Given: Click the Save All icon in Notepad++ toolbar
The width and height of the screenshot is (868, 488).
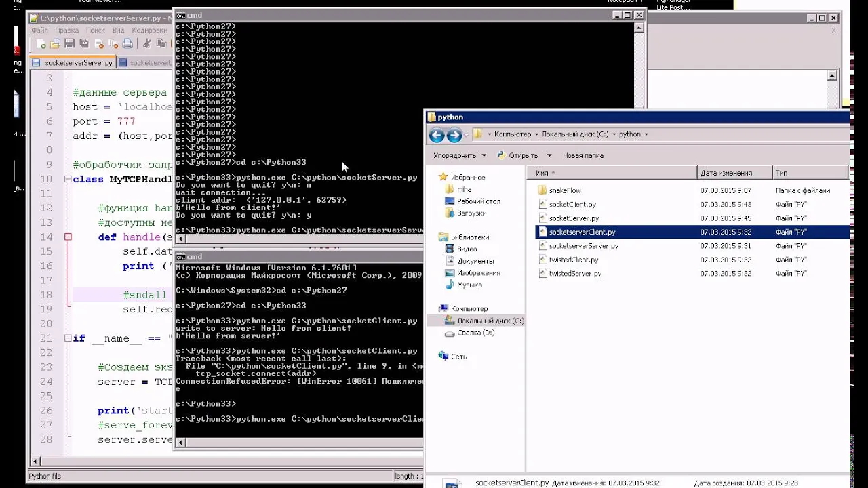Looking at the screenshot, I should pos(84,44).
